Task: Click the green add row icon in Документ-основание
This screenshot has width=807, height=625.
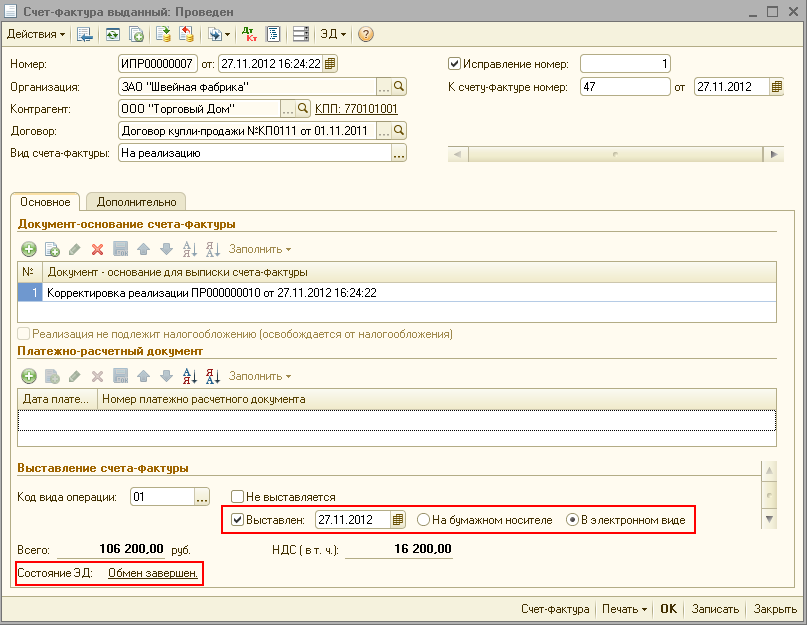Action: [28, 249]
